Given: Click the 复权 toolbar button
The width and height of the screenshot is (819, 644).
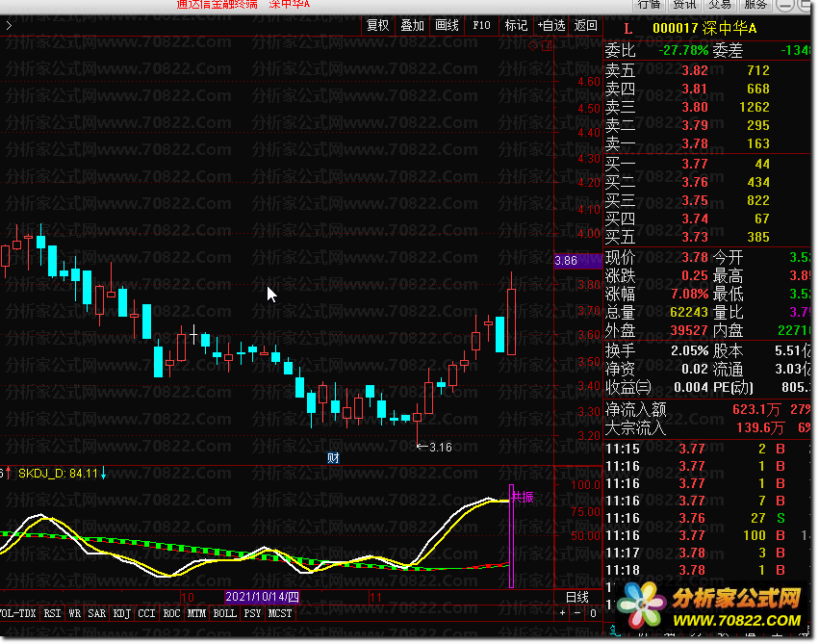Looking at the screenshot, I should click(377, 26).
